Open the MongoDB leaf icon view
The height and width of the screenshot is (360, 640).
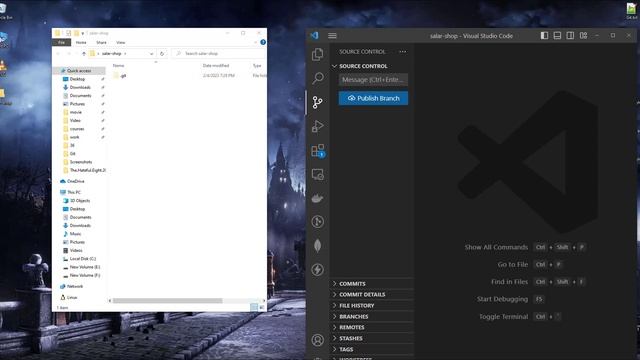coord(318,245)
